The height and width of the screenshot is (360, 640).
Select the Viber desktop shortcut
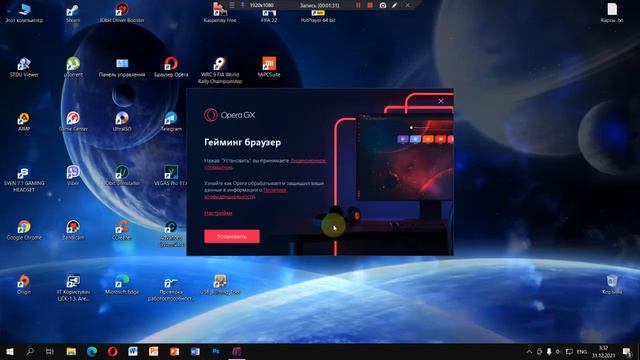point(73,176)
